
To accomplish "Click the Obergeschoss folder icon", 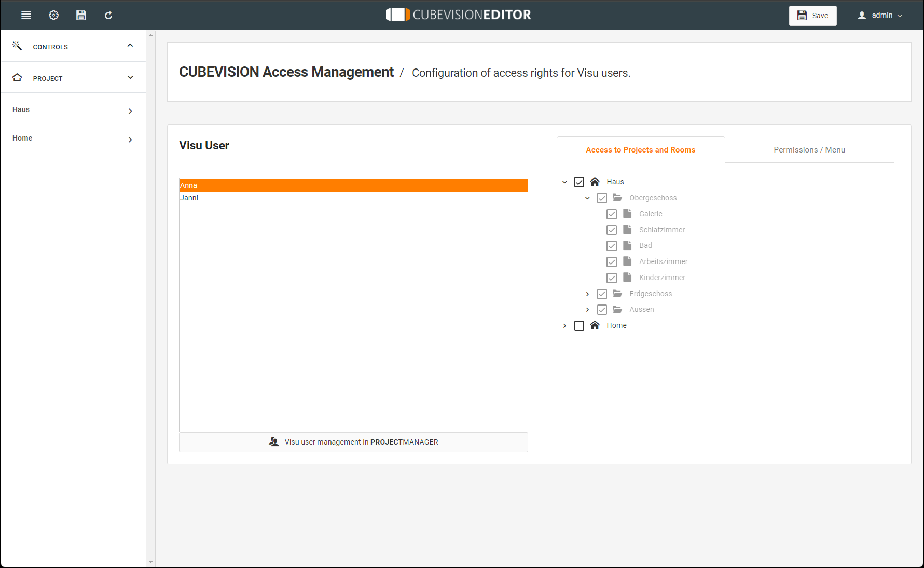I will pos(617,198).
